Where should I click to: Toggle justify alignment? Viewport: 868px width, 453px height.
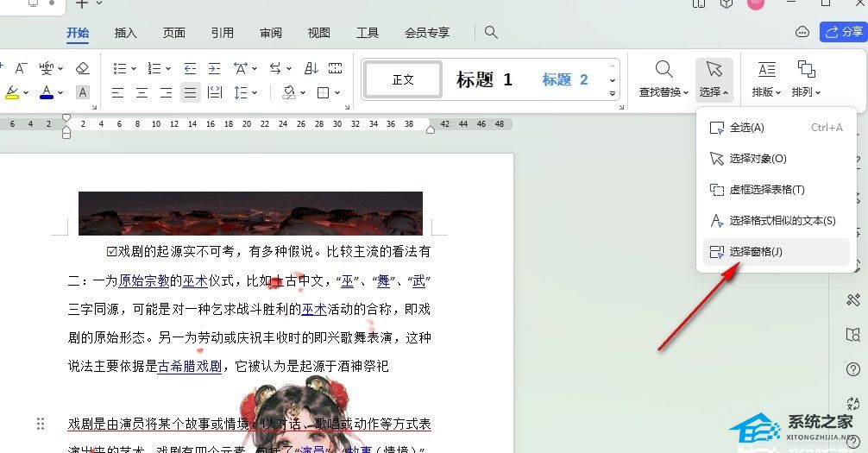tap(191, 92)
